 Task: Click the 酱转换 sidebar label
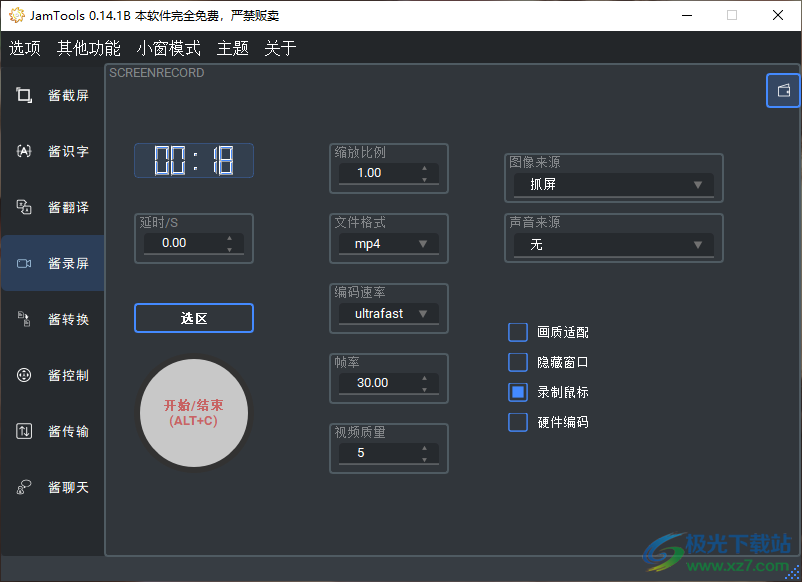click(68, 319)
